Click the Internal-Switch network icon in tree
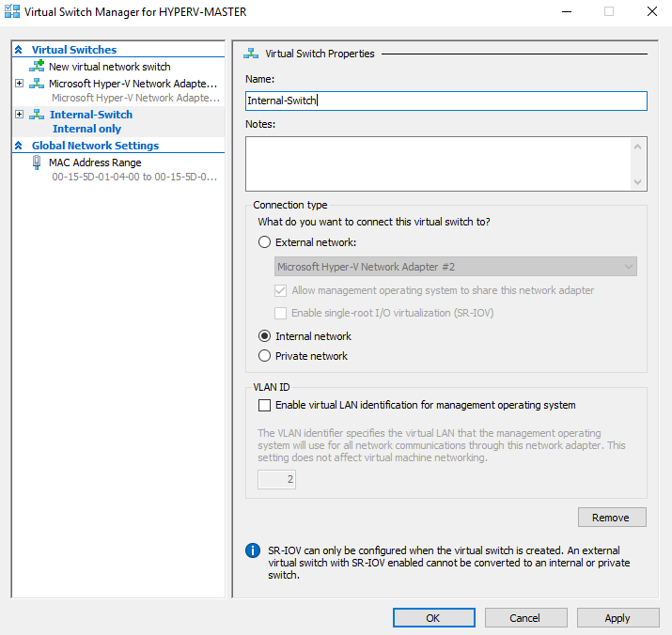The width and height of the screenshot is (672, 635). [37, 115]
